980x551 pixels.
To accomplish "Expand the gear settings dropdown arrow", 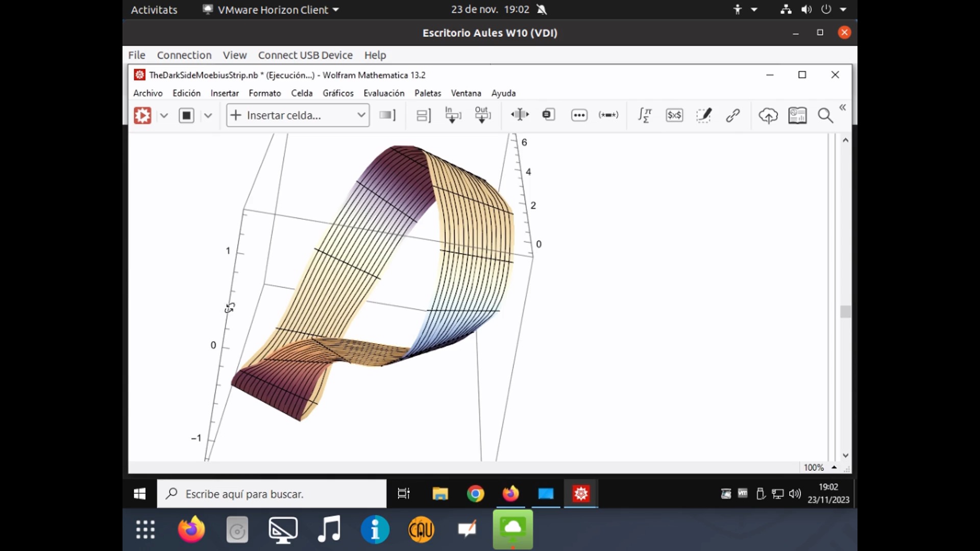I will pyautogui.click(x=163, y=115).
